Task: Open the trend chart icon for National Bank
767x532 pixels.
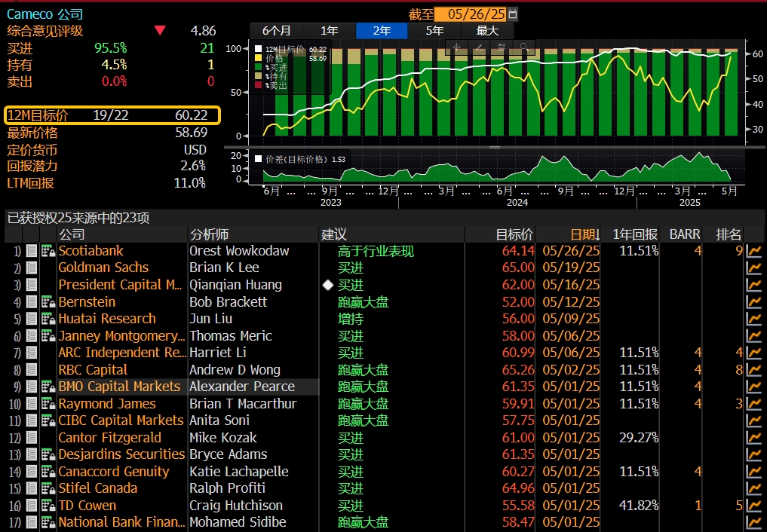Action: (754, 523)
